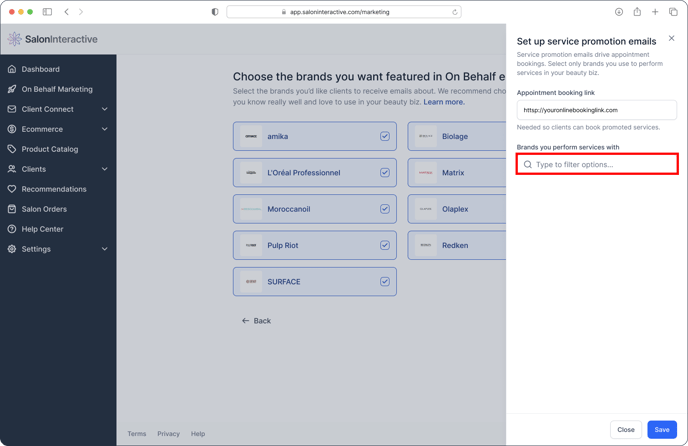Uncheck the L'Oréal Professionnel checkbox
This screenshot has height=446, width=688.
[385, 173]
